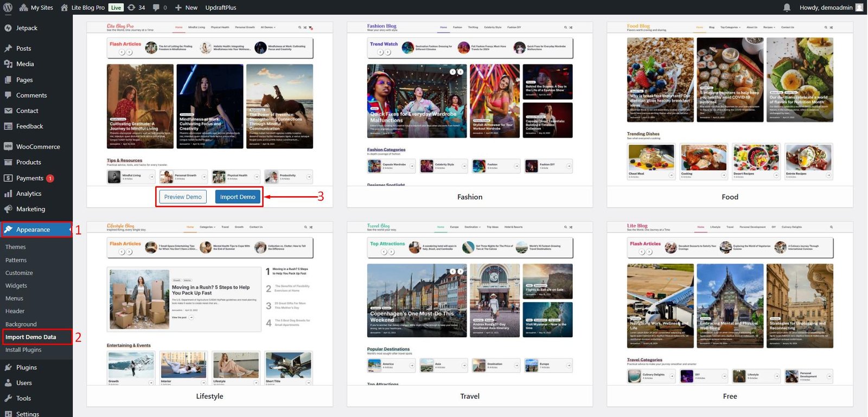Click the Food demo title
This screenshot has width=868, height=417.
click(730, 197)
